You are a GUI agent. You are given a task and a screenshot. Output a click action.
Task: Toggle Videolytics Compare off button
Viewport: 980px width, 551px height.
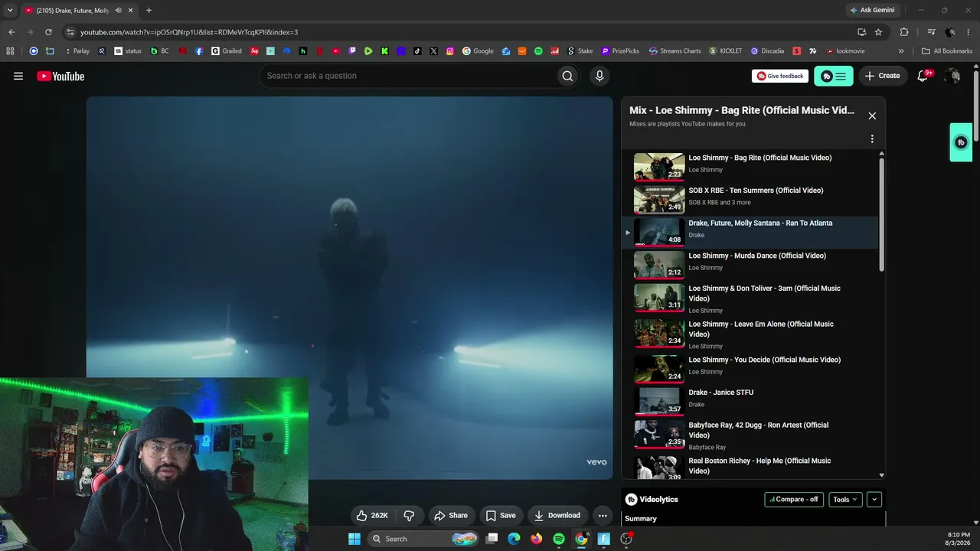(x=794, y=499)
